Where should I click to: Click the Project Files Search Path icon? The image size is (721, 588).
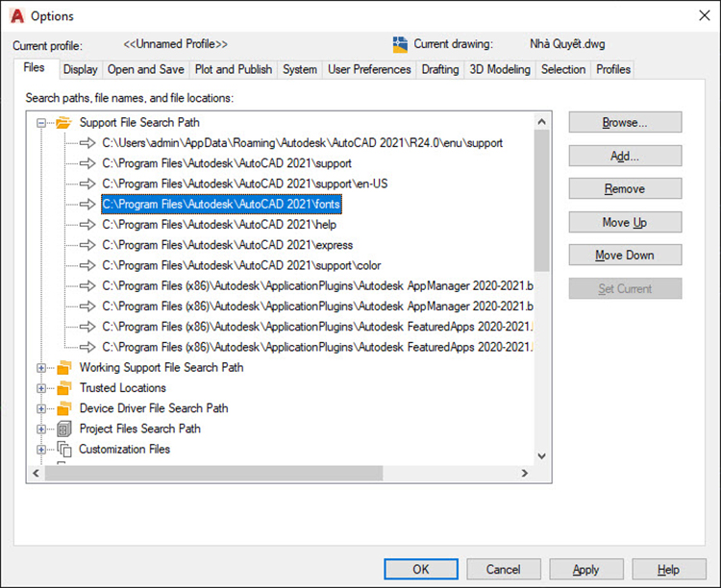tap(63, 429)
